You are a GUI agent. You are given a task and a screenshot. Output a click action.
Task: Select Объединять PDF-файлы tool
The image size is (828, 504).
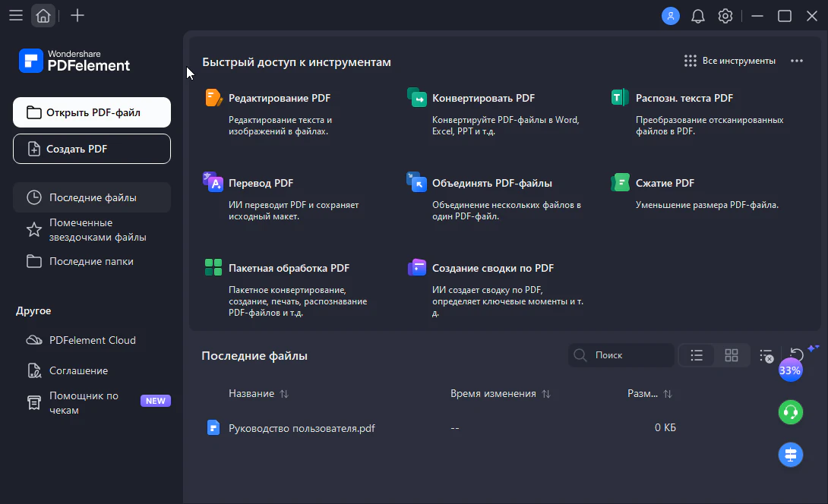[491, 183]
